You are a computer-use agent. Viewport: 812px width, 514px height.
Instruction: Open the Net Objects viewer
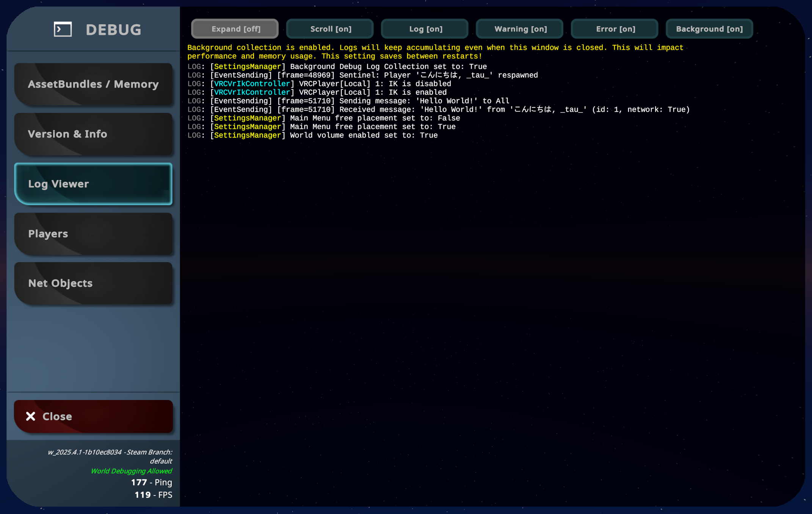[93, 283]
